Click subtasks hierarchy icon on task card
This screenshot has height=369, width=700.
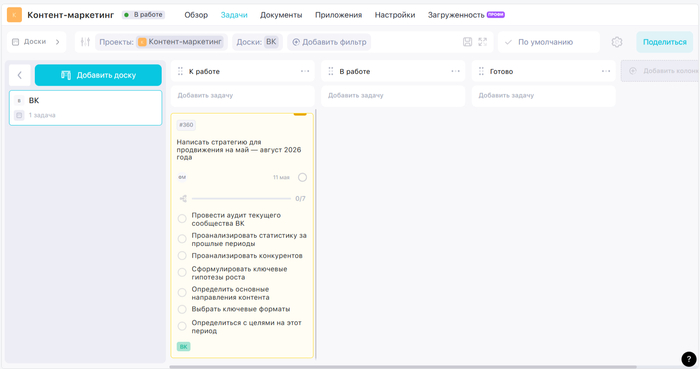[x=183, y=199]
